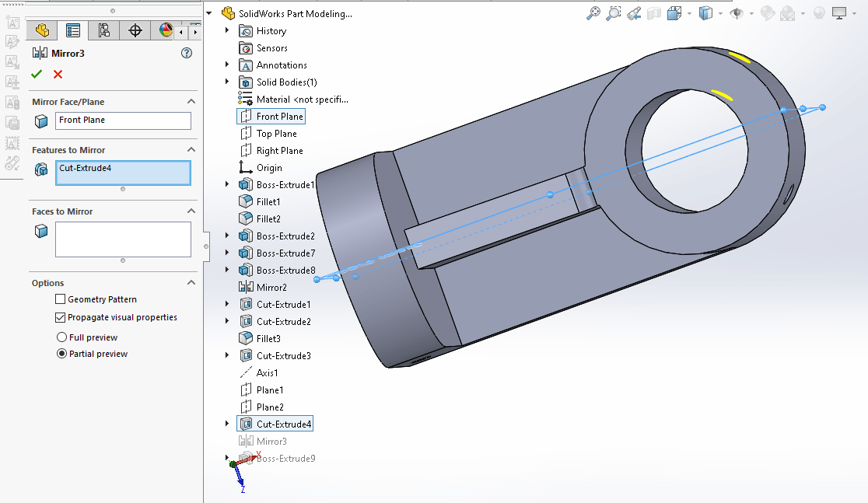The height and width of the screenshot is (503, 868).
Task: Open the DimXpertManager crosshair tab
Action: coord(135,30)
